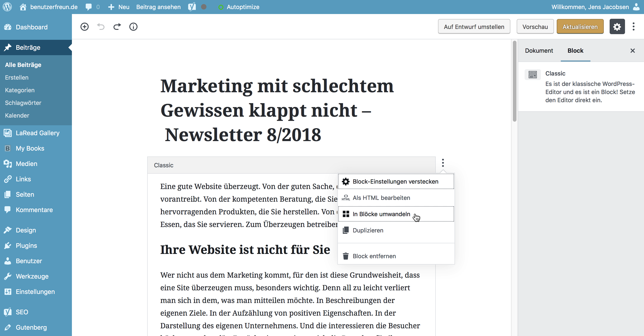Open Beiträge in the sidebar
This screenshot has height=336, width=644.
36,47
